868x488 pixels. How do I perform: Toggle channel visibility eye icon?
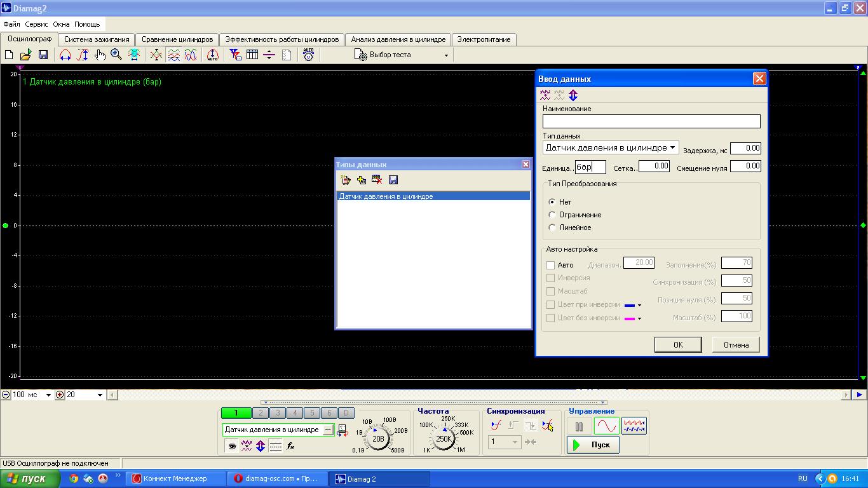coord(232,446)
